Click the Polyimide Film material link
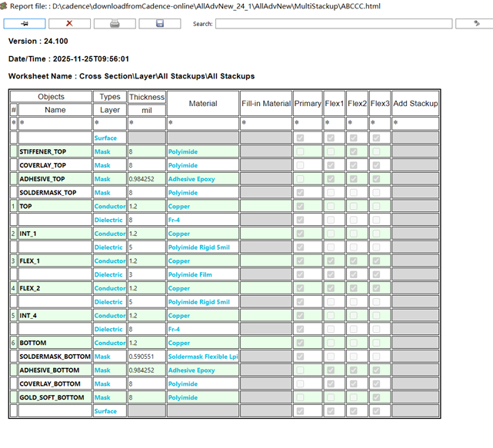 189,274
